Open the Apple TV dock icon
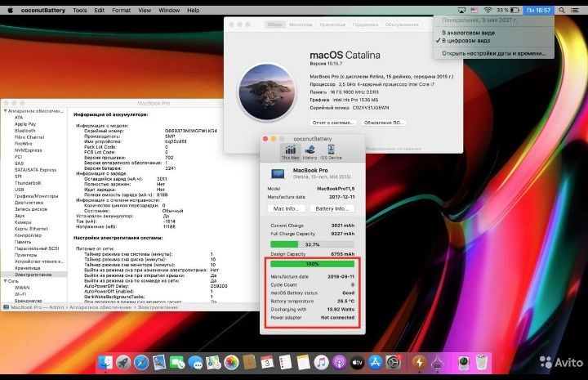 (358, 363)
